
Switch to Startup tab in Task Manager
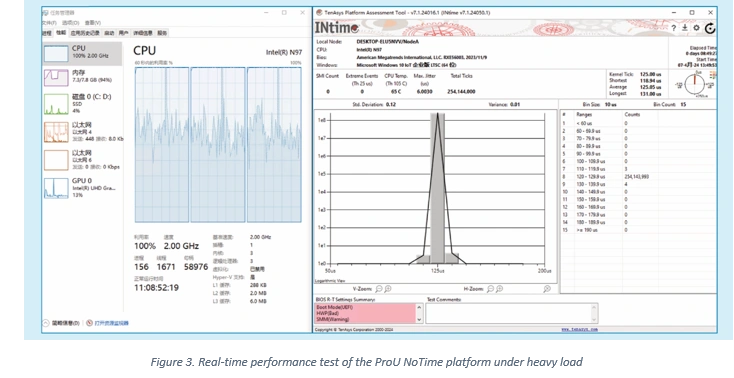point(109,33)
